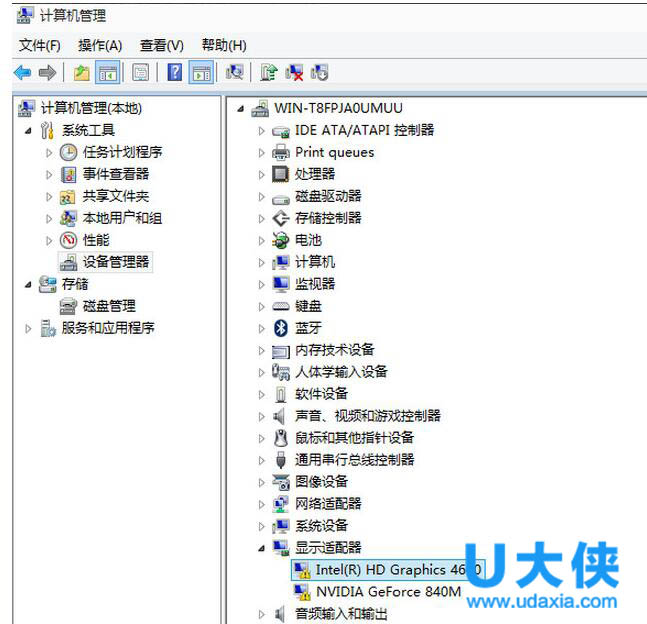This screenshot has height=624, width=647.
Task: Open the 查看(V) menu
Action: pos(161,45)
